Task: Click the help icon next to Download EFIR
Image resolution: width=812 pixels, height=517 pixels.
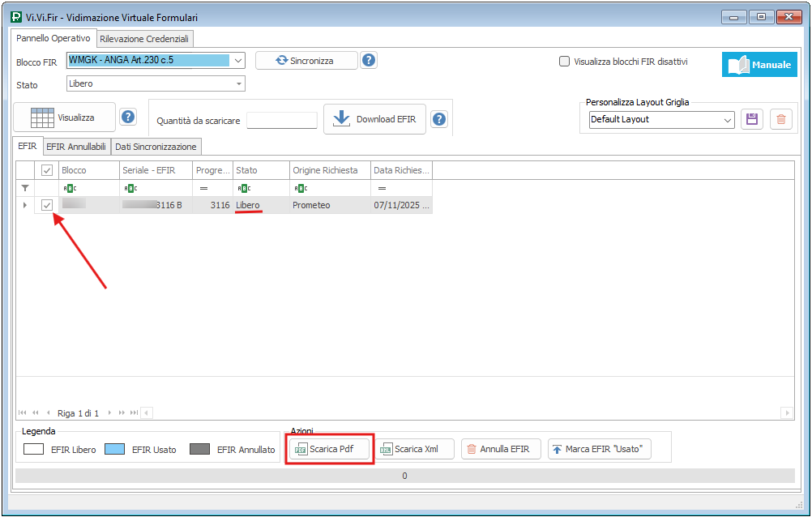Action: (439, 119)
